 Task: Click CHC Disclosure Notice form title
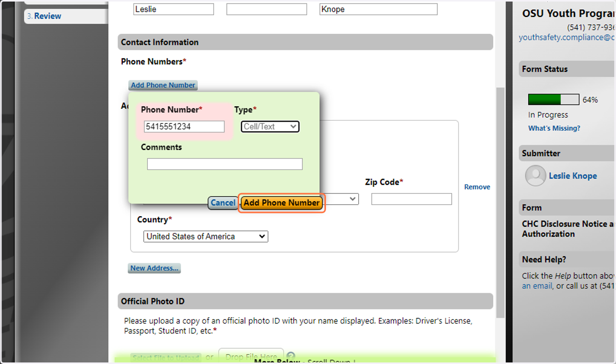click(568, 228)
